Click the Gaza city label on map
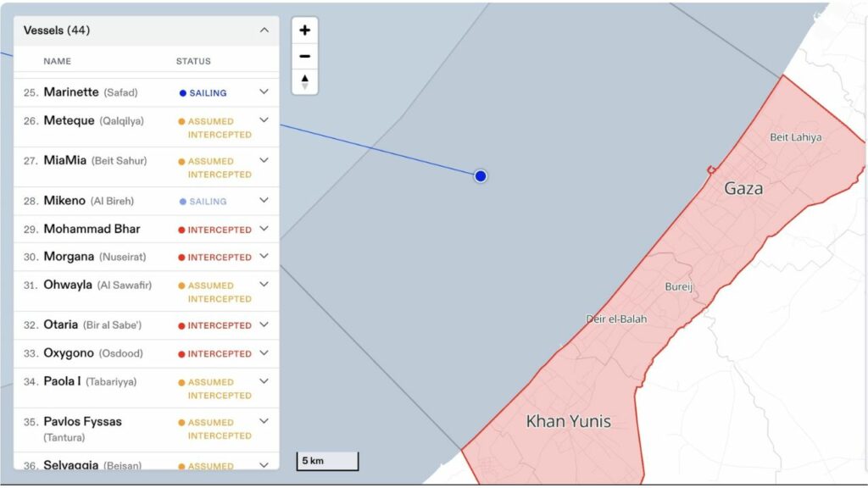The image size is (868, 488). tap(743, 189)
